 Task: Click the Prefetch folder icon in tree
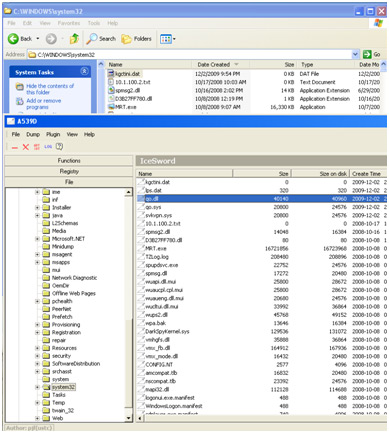(46, 317)
